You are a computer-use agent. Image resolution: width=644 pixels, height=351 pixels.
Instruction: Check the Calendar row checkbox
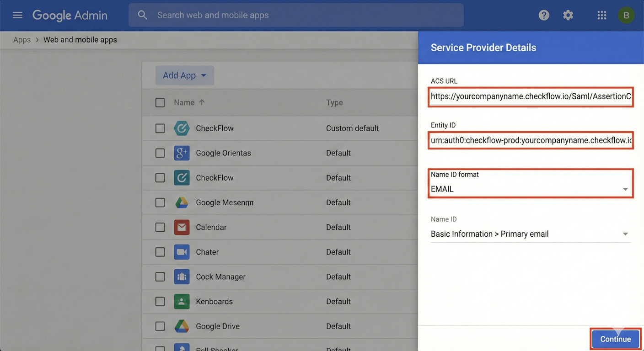coord(160,227)
